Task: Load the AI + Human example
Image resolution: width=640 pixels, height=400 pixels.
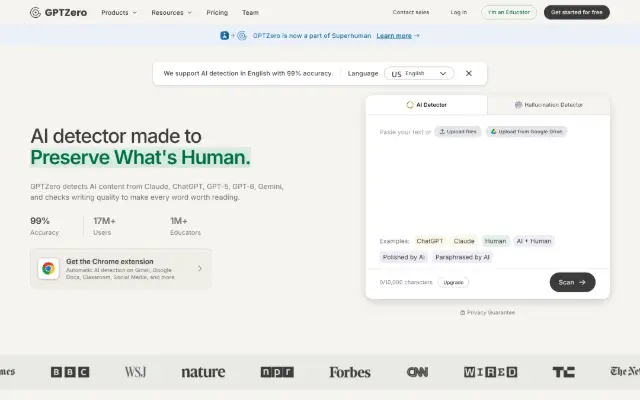Action: [x=534, y=241]
